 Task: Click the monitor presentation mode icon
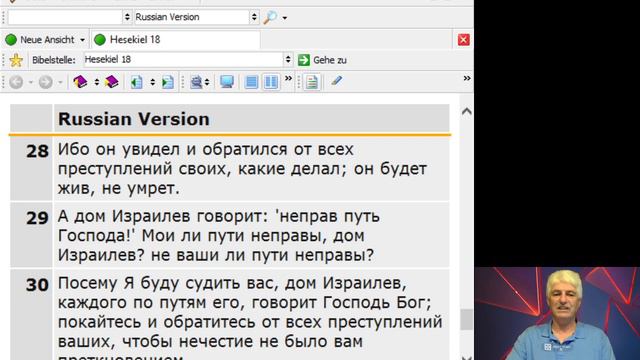tap(227, 82)
